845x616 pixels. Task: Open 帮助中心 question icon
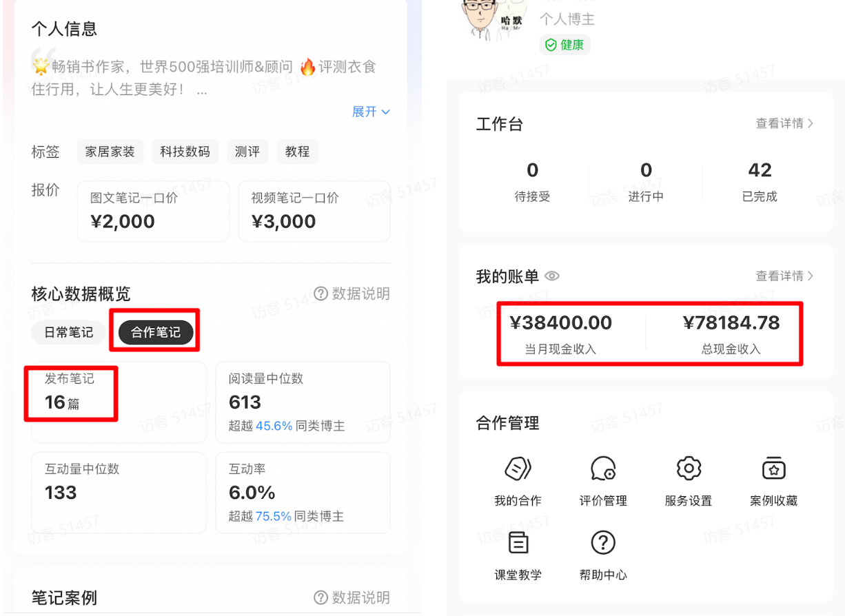pyautogui.click(x=602, y=542)
